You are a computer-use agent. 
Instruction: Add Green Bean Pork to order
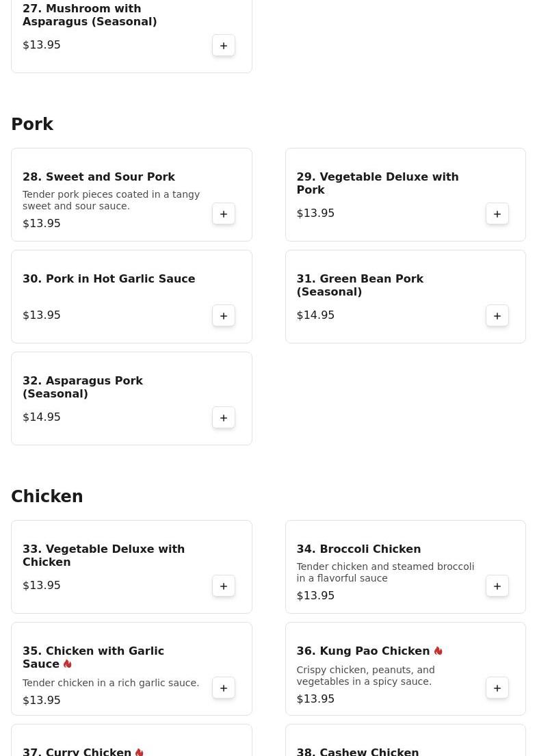(x=497, y=316)
